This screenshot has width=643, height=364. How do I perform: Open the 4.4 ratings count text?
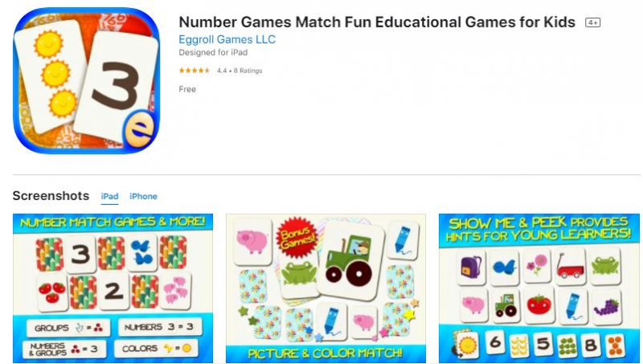[x=240, y=71]
